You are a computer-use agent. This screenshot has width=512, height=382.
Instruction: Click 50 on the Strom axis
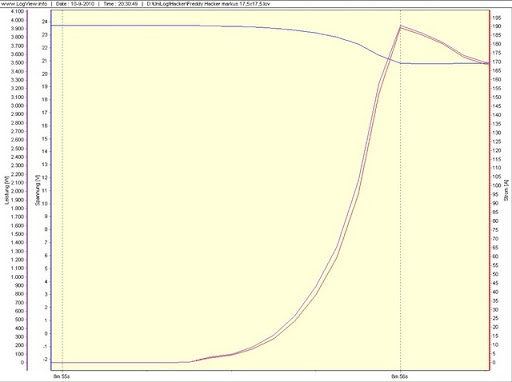click(495, 274)
